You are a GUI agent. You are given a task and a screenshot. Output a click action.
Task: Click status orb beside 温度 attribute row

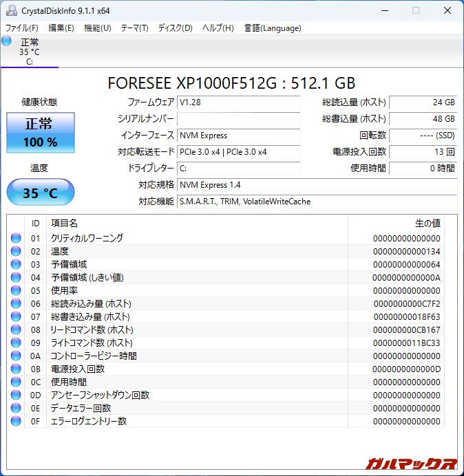16,252
